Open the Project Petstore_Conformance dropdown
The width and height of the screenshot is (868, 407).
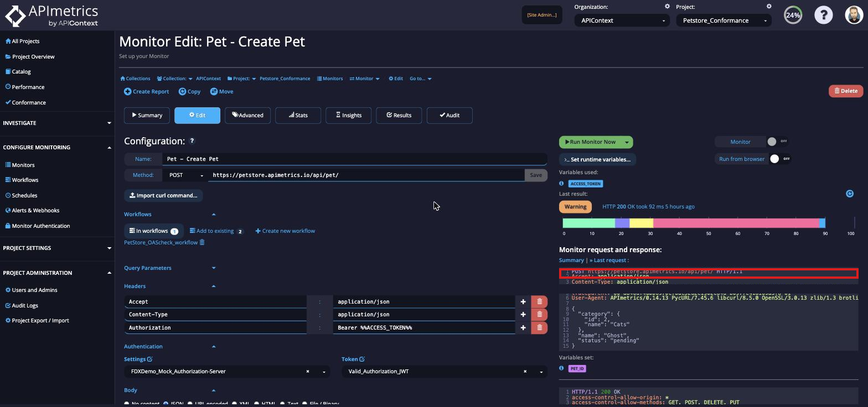click(724, 20)
